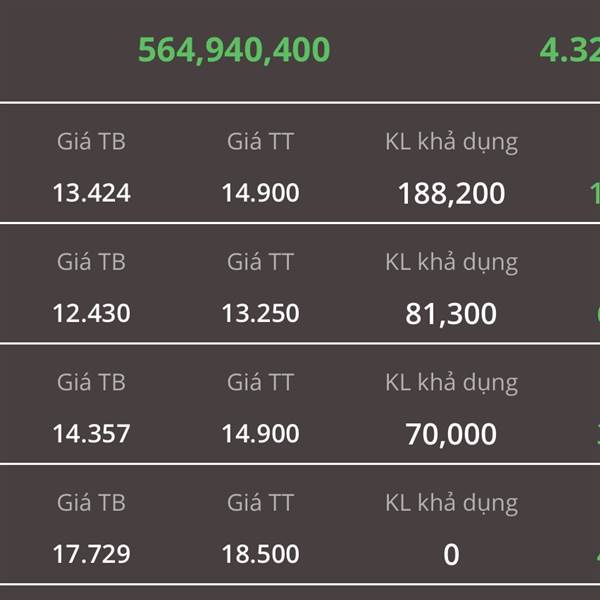This screenshot has height=600, width=600.
Task: Select Giá TB label in first holding row
Action: tap(91, 141)
